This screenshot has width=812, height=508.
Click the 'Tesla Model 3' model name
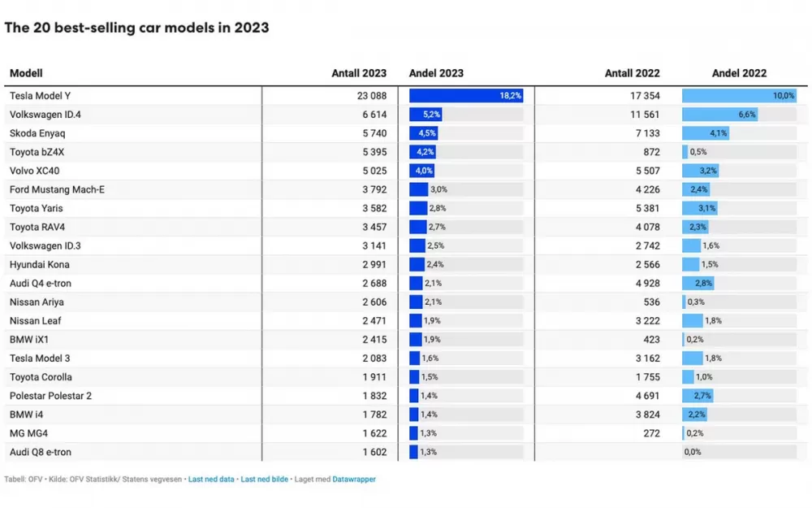[40, 358]
